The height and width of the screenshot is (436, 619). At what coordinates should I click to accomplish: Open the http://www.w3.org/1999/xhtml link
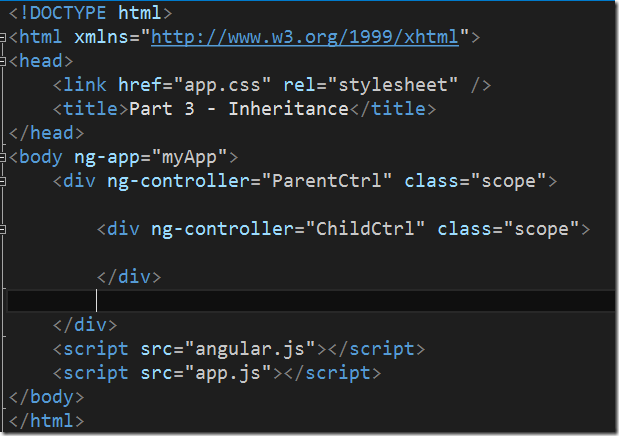305,37
